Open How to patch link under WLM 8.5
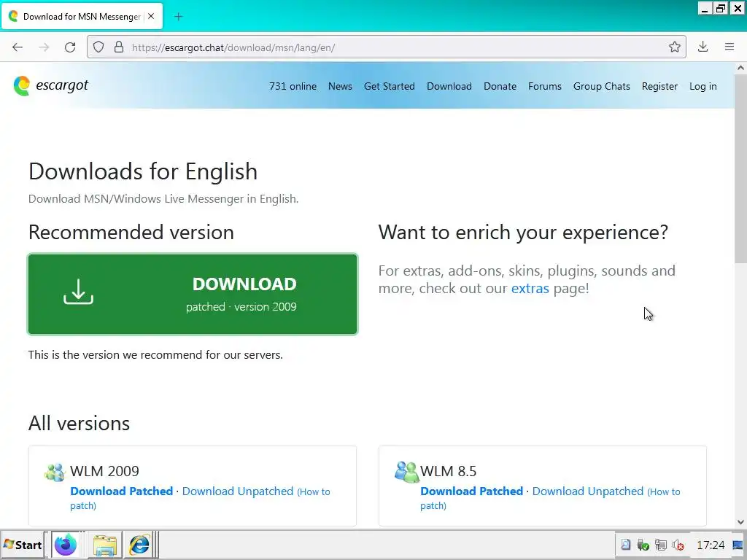The image size is (747, 560). (550, 498)
